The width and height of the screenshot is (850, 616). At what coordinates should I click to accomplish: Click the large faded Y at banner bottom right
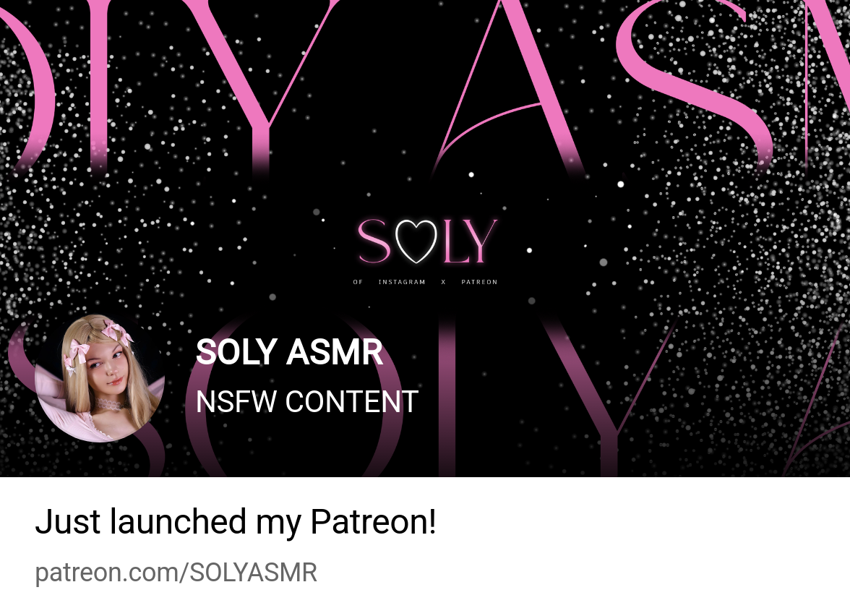tap(609, 396)
